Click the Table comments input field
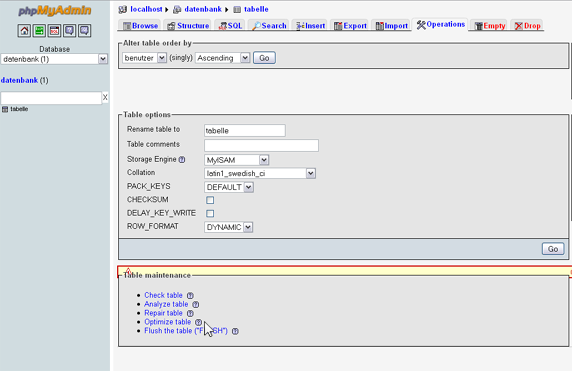The height and width of the screenshot is (371, 572). coord(261,145)
